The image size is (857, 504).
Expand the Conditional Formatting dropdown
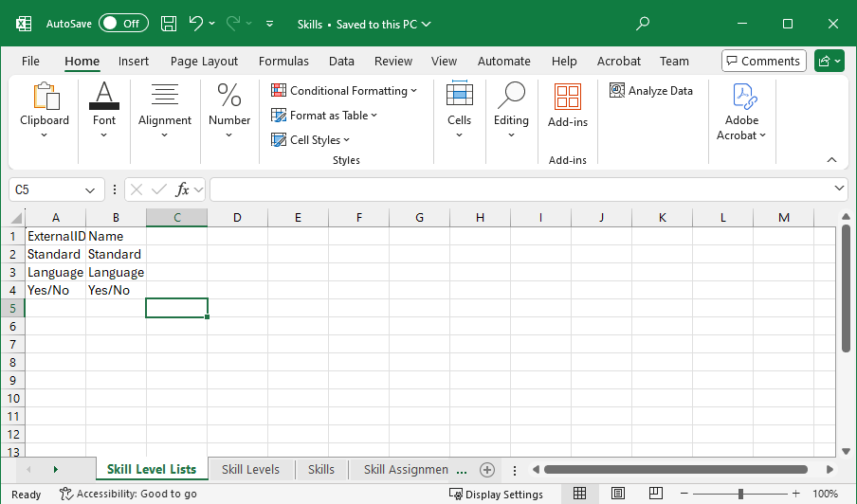point(344,91)
